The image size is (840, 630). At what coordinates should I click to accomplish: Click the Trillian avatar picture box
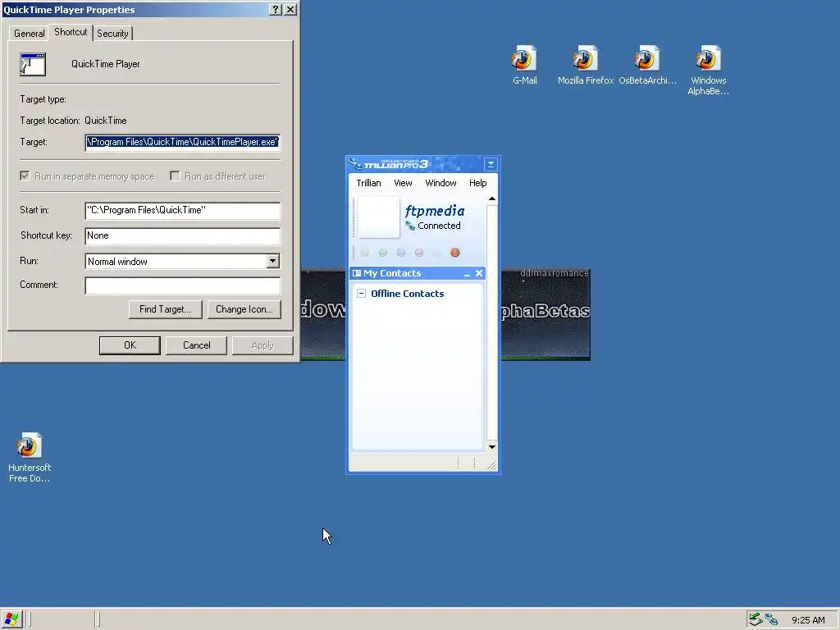pyautogui.click(x=379, y=217)
